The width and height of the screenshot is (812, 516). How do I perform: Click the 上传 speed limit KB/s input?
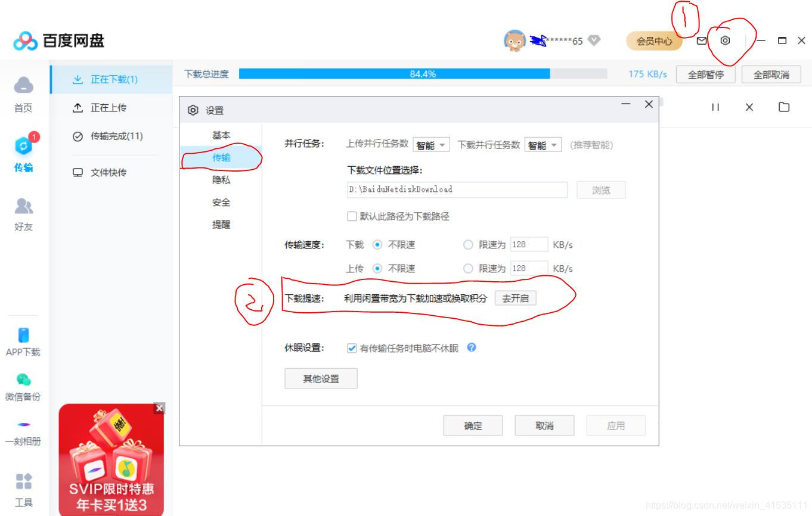[x=529, y=269]
